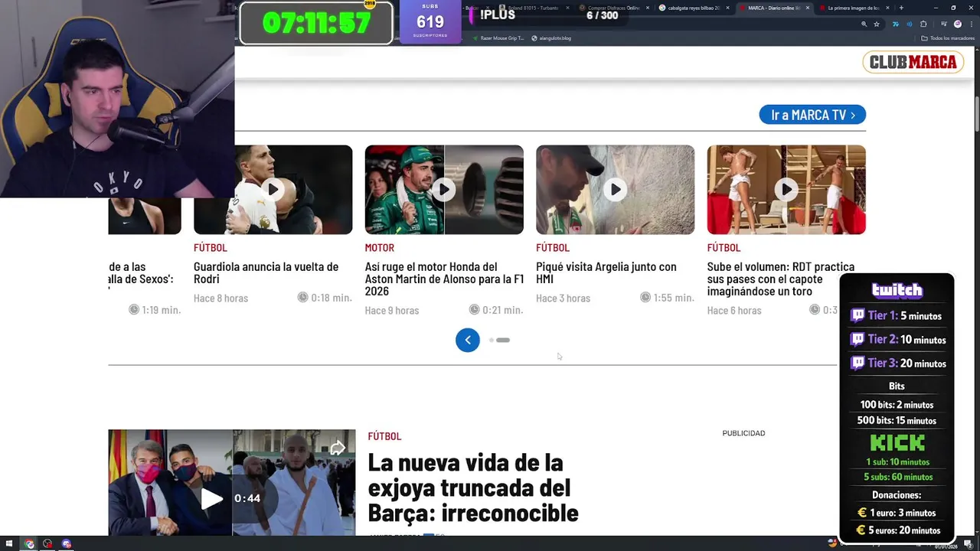Click MOTOR category label above Aston Martin story
The height and width of the screenshot is (551, 980).
379,247
